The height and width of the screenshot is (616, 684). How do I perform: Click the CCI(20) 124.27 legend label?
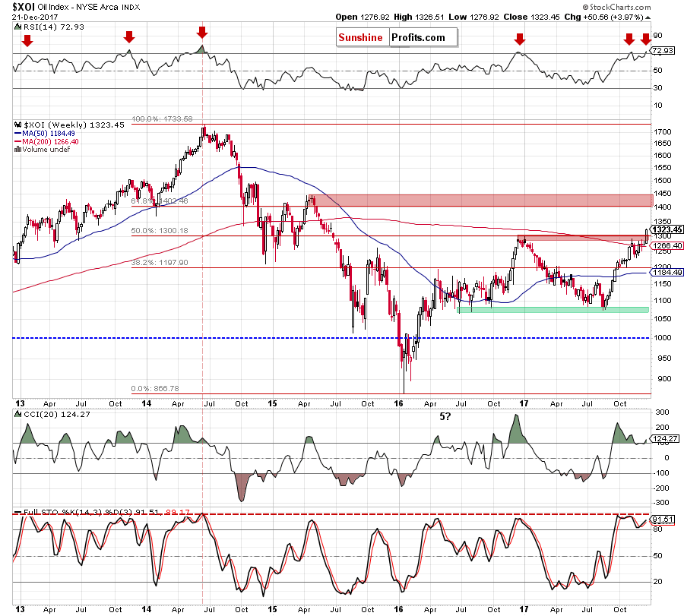pyautogui.click(x=57, y=414)
